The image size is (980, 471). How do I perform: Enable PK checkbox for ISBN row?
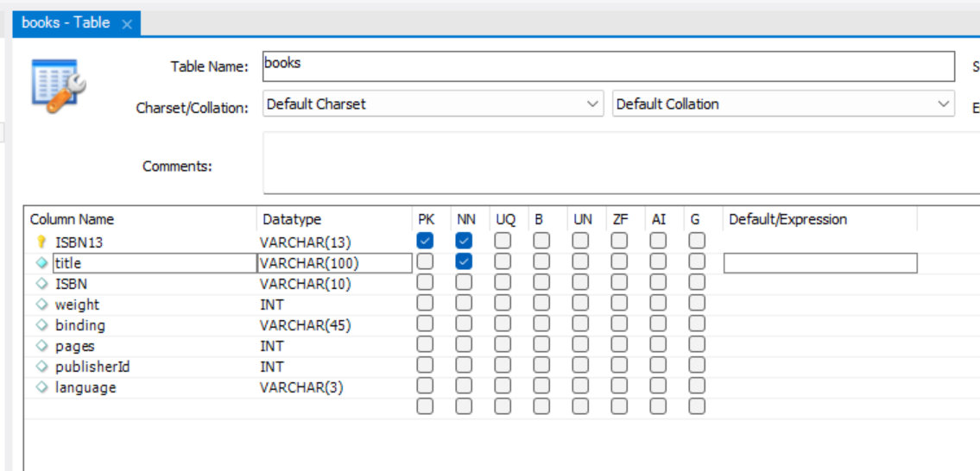425,282
